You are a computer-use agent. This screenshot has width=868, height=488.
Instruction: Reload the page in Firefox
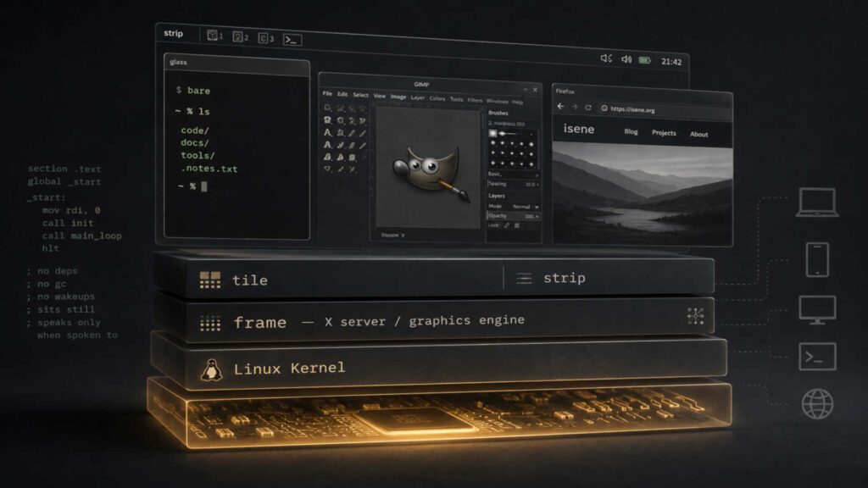[588, 108]
